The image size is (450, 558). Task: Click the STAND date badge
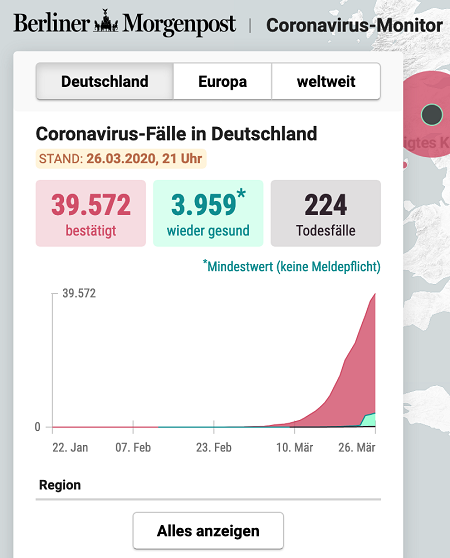click(x=121, y=158)
